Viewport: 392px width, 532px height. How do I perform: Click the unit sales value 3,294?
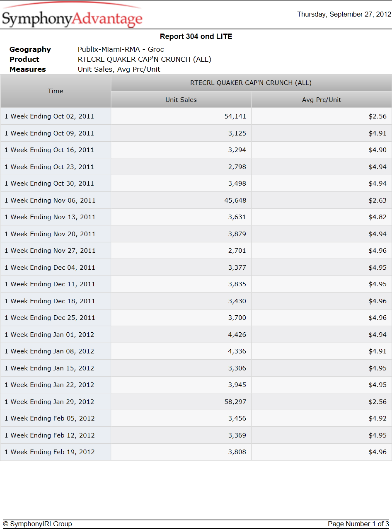pyautogui.click(x=237, y=150)
